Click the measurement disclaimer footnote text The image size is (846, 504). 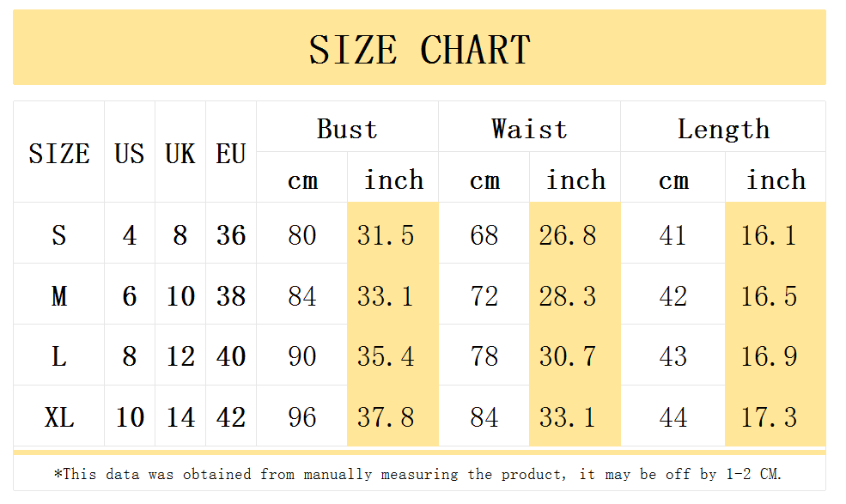pyautogui.click(x=418, y=474)
